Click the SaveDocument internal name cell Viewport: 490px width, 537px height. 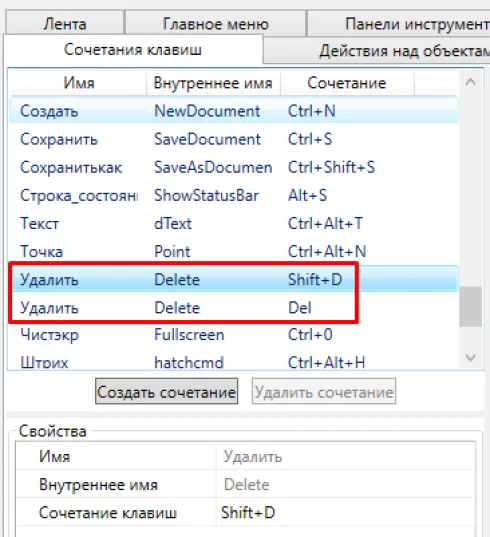[207, 139]
